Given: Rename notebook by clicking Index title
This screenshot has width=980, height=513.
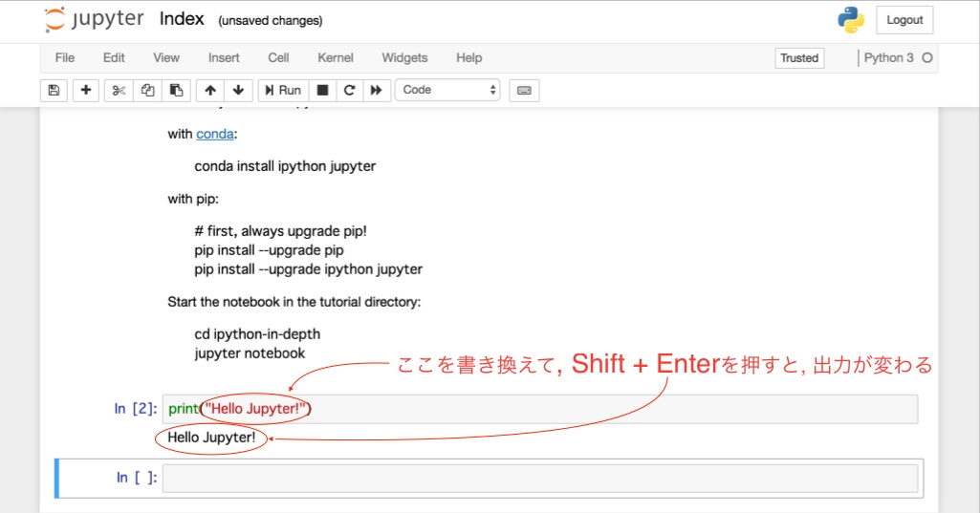Looking at the screenshot, I should coord(182,19).
